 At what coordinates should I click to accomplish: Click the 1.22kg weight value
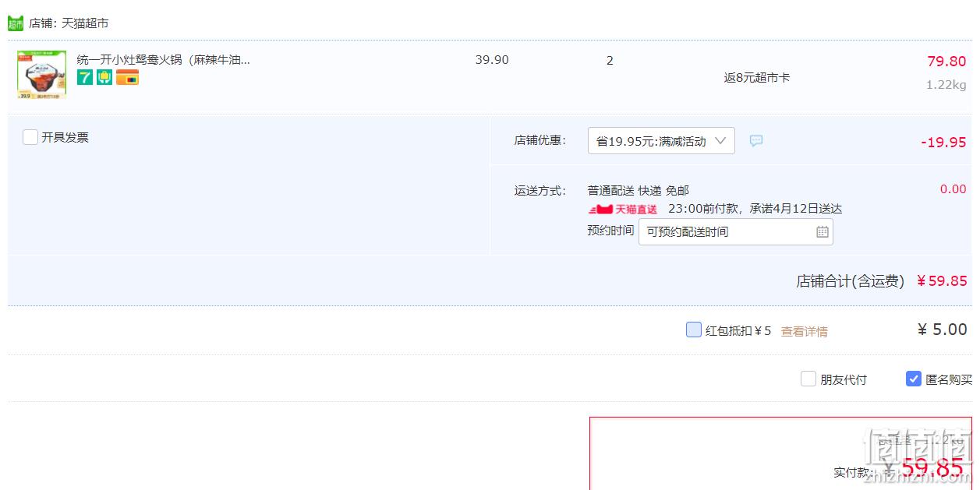click(x=946, y=85)
